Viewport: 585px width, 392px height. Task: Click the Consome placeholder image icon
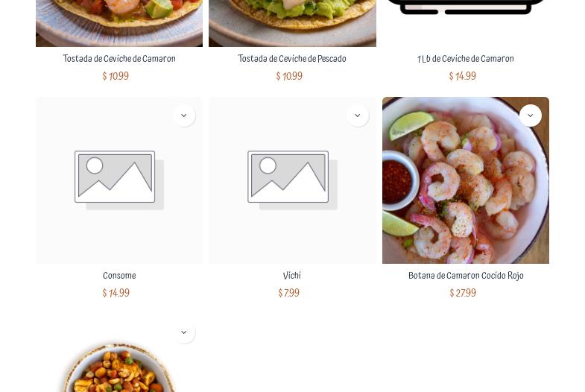(119, 180)
